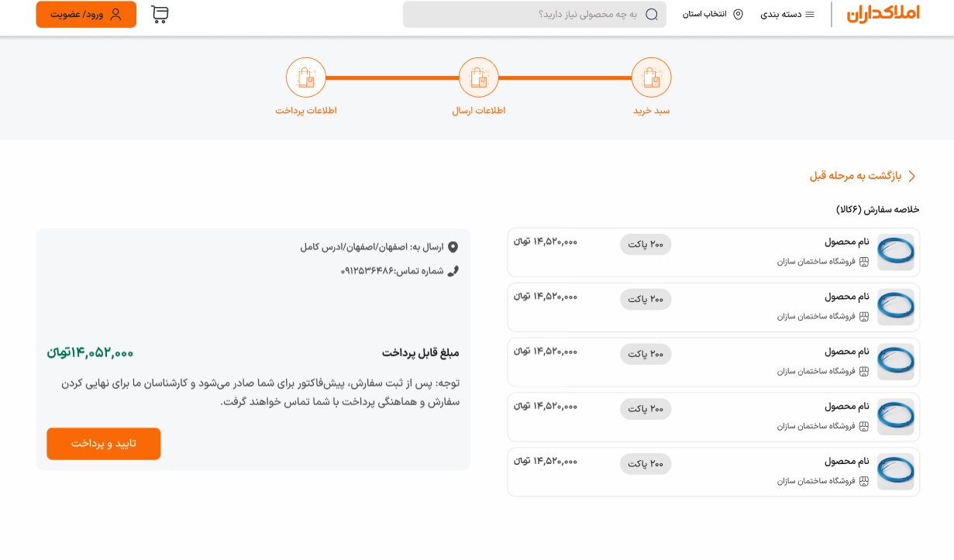Click the first product thumbnail image
The image size is (954, 560).
(895, 253)
